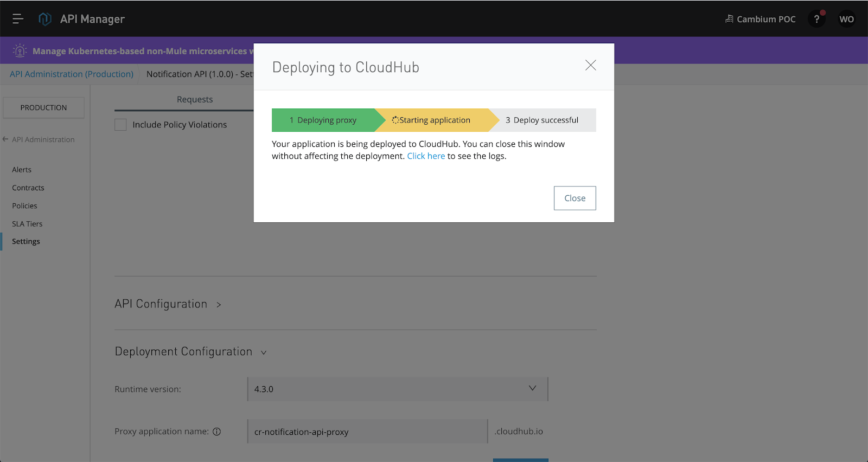This screenshot has width=868, height=462.
Task: Open Settings in the sidebar
Action: [26, 241]
